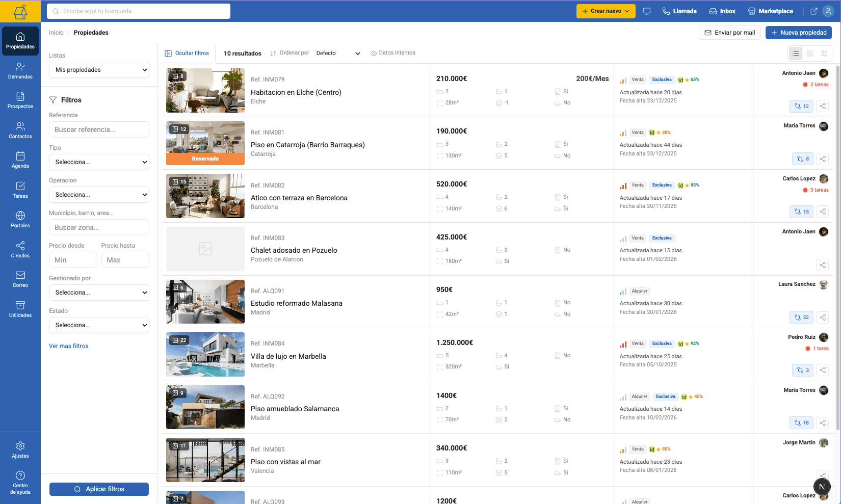This screenshot has width=841, height=504.
Task: Open Portales in the sidebar
Action: click(20, 220)
